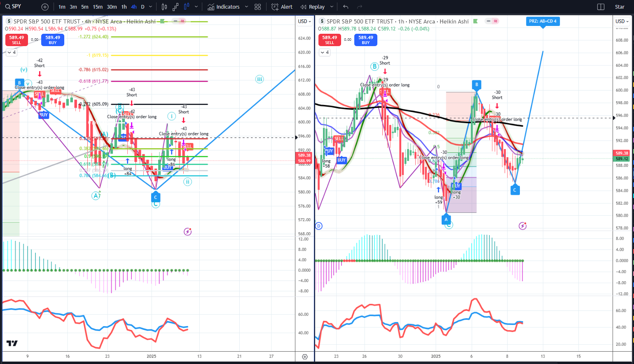Open the 4h chart time axis settings gear
The height and width of the screenshot is (364, 634).
pyautogui.click(x=305, y=357)
